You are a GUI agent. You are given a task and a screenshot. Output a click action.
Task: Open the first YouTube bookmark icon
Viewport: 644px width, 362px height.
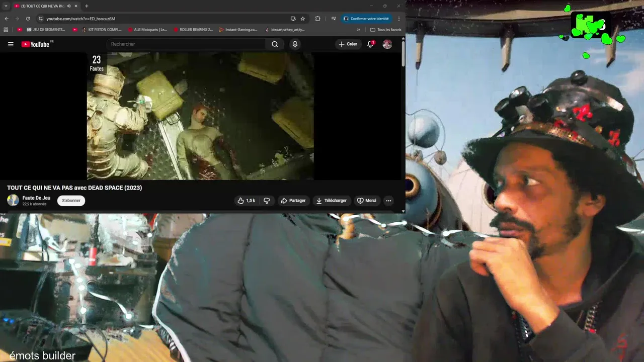coord(20,30)
